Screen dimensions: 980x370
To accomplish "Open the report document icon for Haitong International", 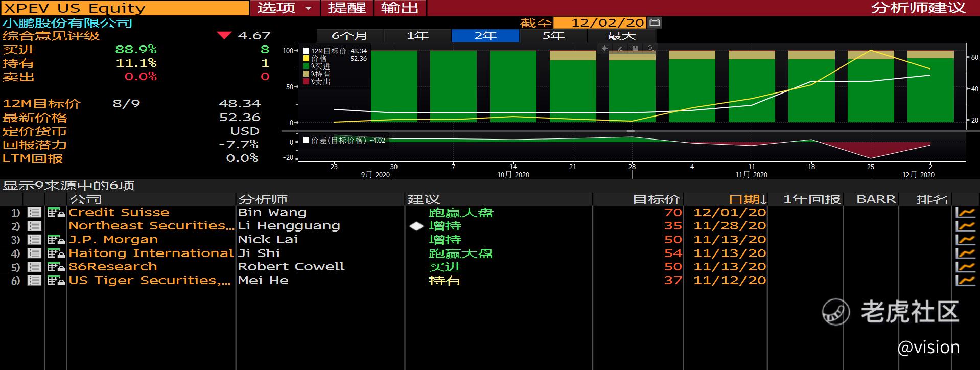I will coord(34,253).
